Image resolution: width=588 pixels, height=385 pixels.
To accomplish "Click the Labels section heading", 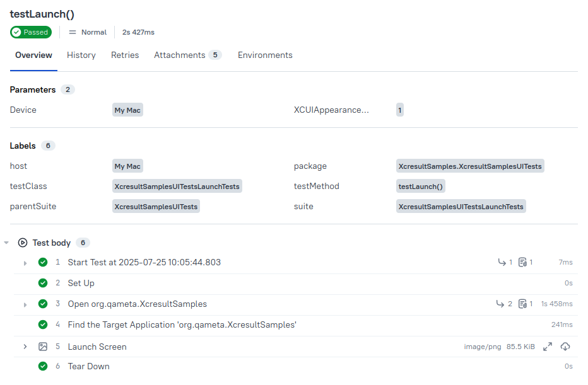I will point(23,146).
